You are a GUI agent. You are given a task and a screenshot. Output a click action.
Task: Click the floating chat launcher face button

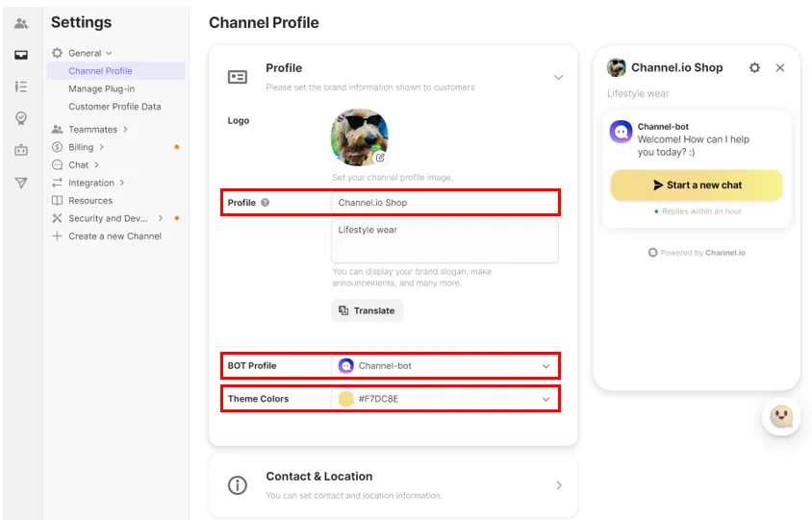(781, 416)
